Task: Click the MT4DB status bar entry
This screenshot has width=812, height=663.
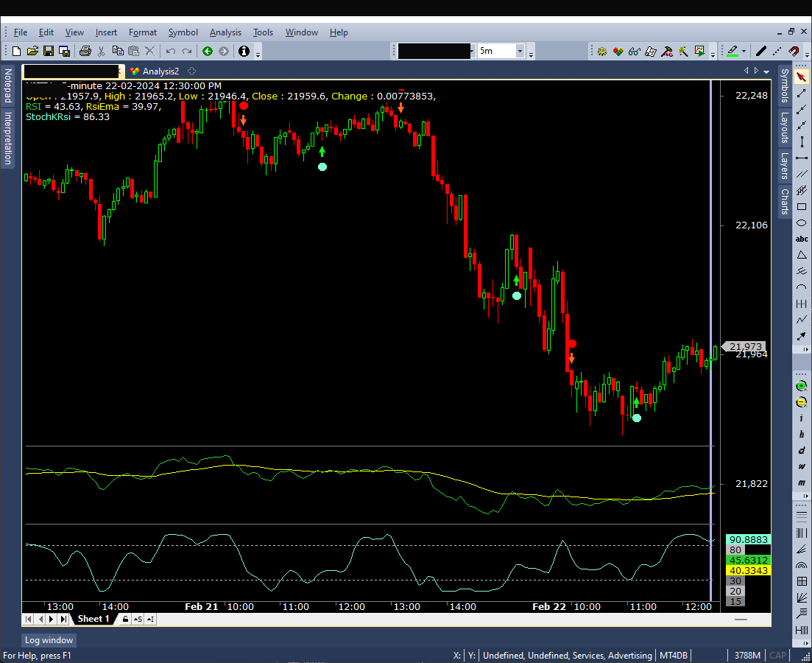Action: (673, 655)
